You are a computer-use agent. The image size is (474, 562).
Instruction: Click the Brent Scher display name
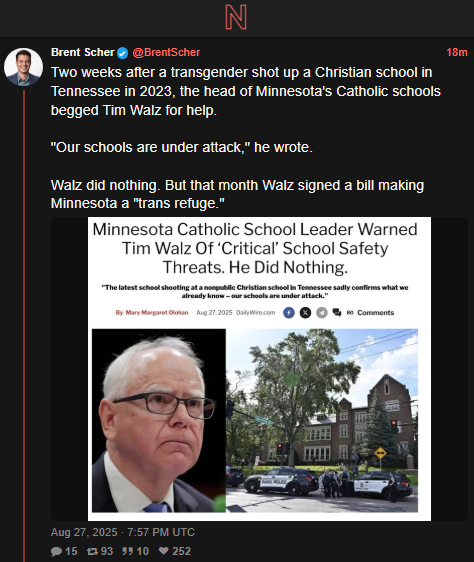(x=82, y=52)
